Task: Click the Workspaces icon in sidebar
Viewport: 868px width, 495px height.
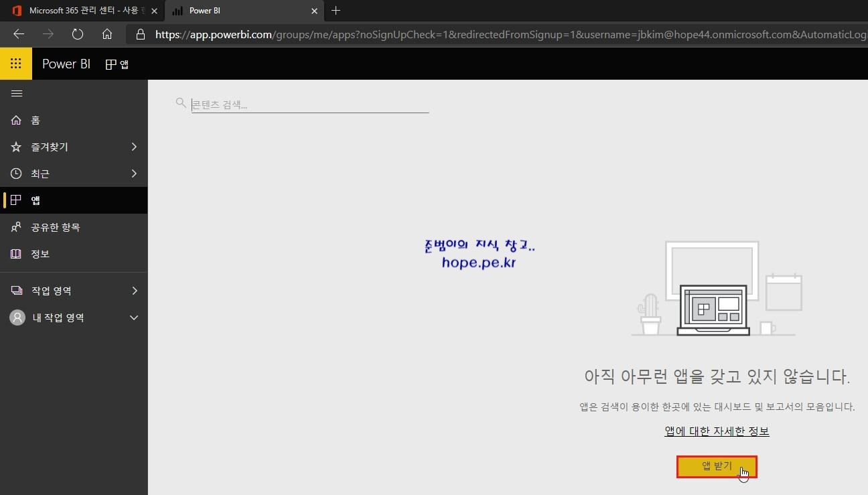Action: pos(17,291)
